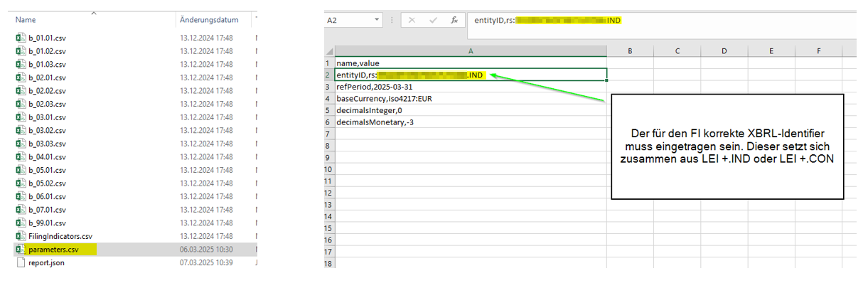Select column F header

tap(818, 51)
